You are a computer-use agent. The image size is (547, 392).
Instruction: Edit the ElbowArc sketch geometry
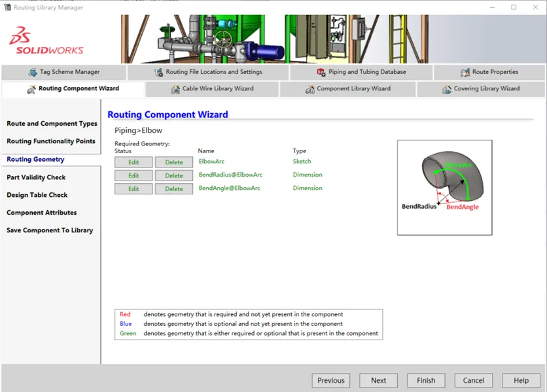click(133, 162)
